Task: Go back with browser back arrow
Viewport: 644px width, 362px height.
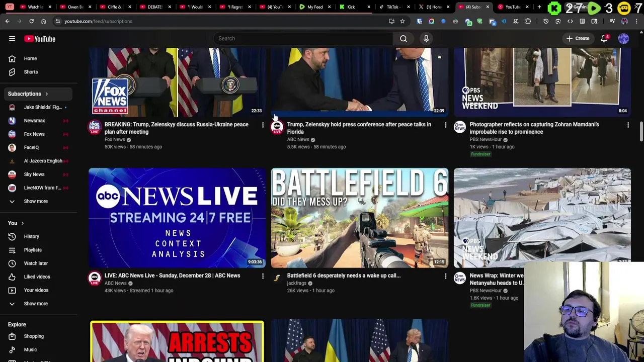Action: pyautogui.click(x=8, y=21)
